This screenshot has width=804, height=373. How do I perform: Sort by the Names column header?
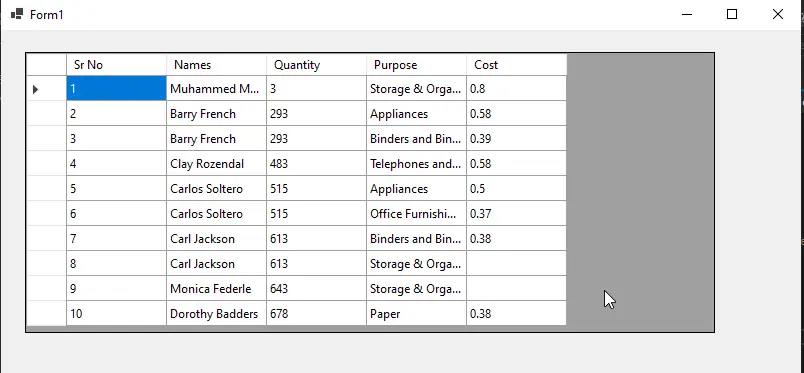(x=216, y=65)
